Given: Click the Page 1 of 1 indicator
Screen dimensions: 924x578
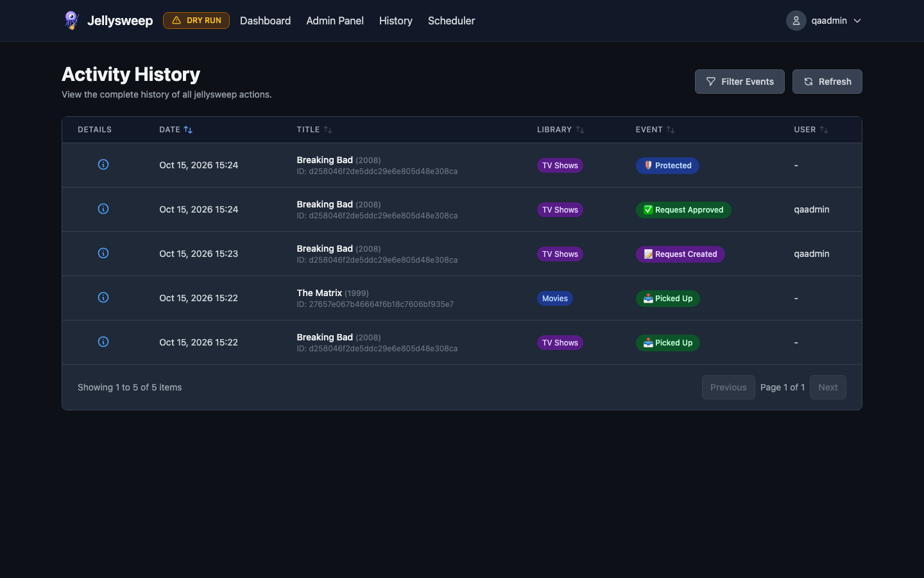Looking at the screenshot, I should click(x=782, y=387).
